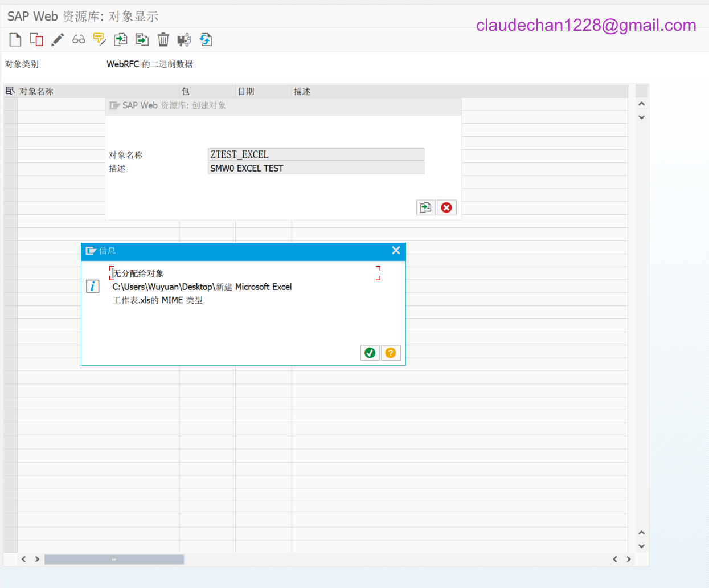This screenshot has height=588, width=709.
Task: Click the yellow comment edit icon
Action: coord(100,39)
